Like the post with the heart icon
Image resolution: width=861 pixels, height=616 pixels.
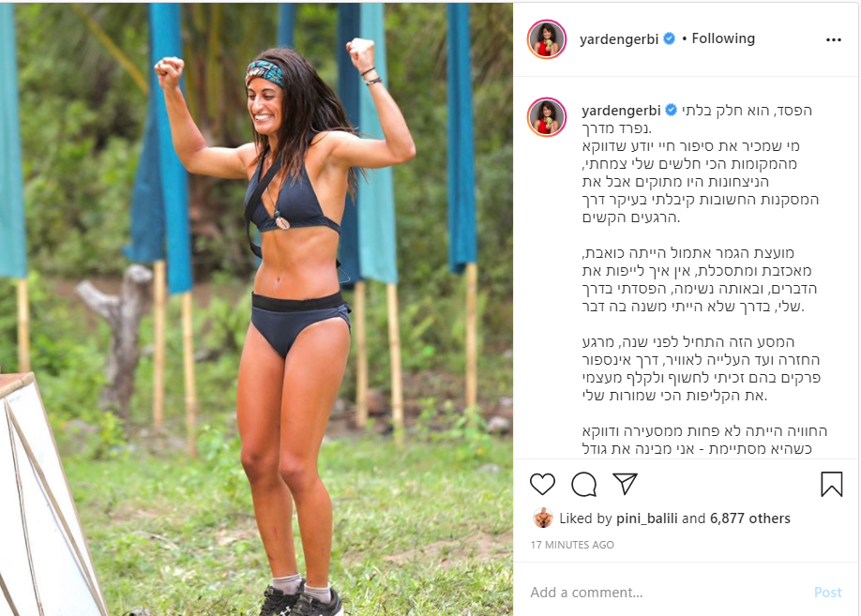(542, 484)
